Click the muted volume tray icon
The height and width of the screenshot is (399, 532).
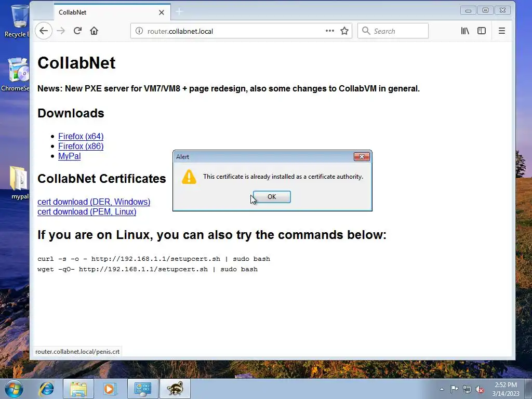coord(480,390)
